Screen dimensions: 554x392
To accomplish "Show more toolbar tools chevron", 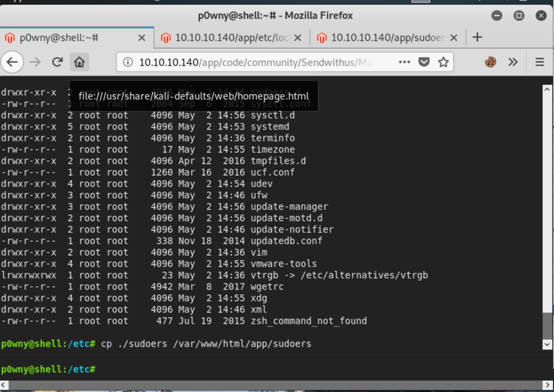I will pos(513,62).
